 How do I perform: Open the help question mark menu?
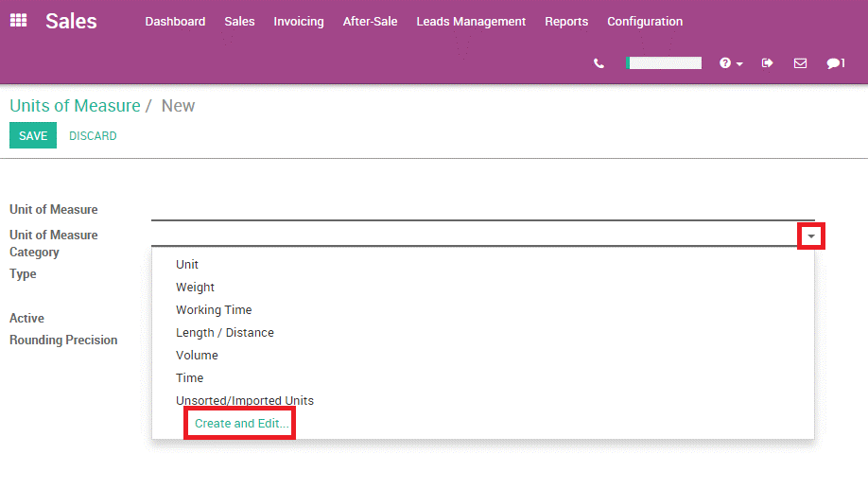coord(731,63)
